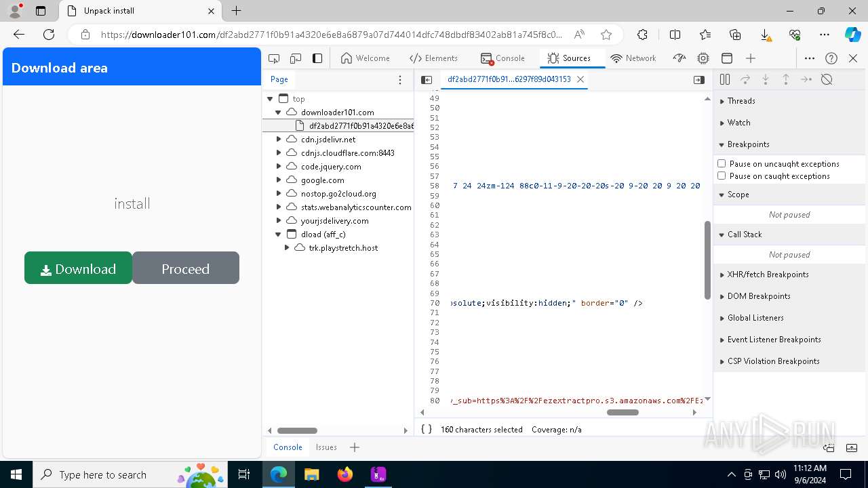Collapse downloader101.com tree node

tap(278, 112)
